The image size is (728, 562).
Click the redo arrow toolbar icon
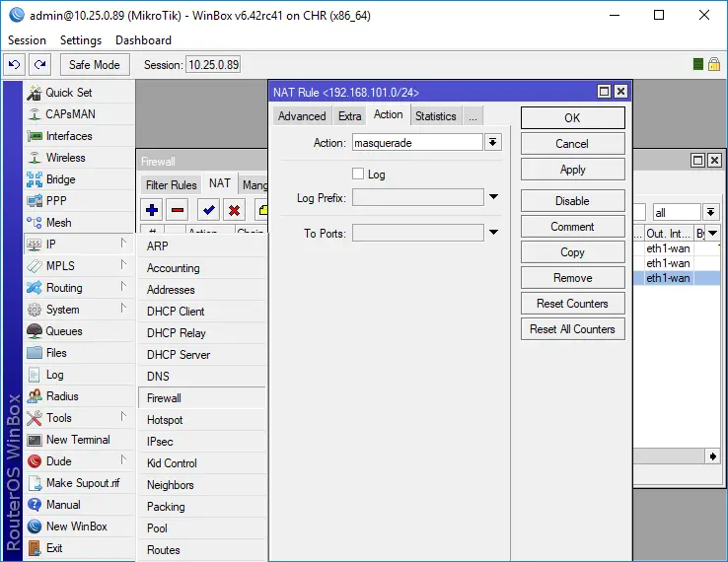coord(39,64)
